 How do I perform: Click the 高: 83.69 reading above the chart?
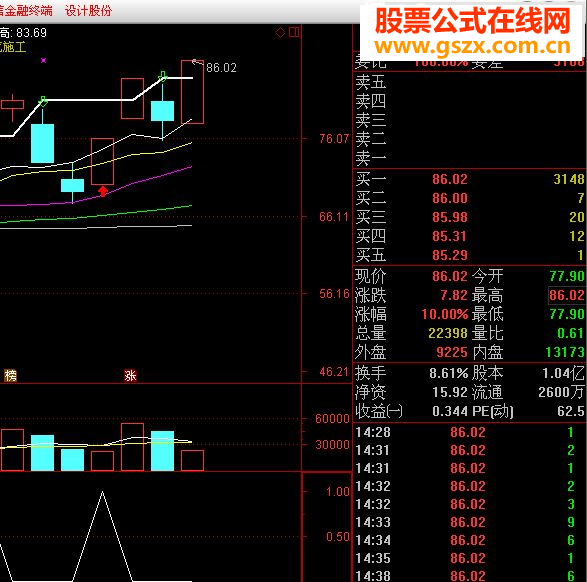(x=23, y=33)
